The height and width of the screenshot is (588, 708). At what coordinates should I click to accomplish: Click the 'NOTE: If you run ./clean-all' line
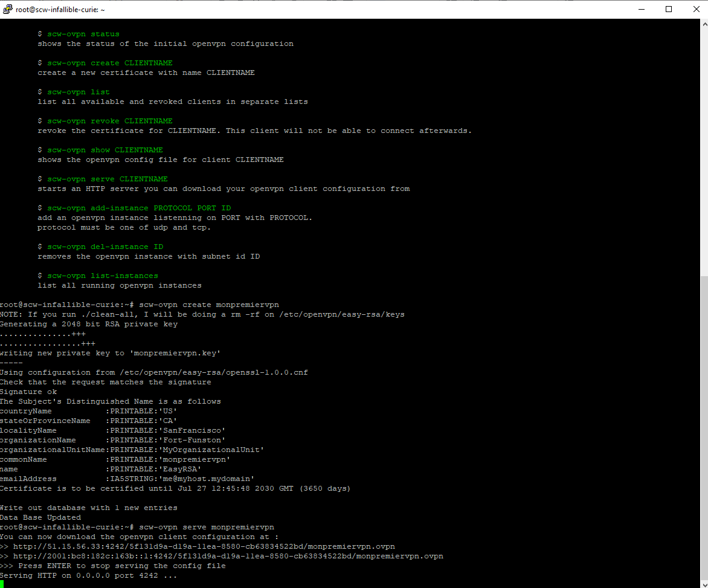[x=202, y=314]
